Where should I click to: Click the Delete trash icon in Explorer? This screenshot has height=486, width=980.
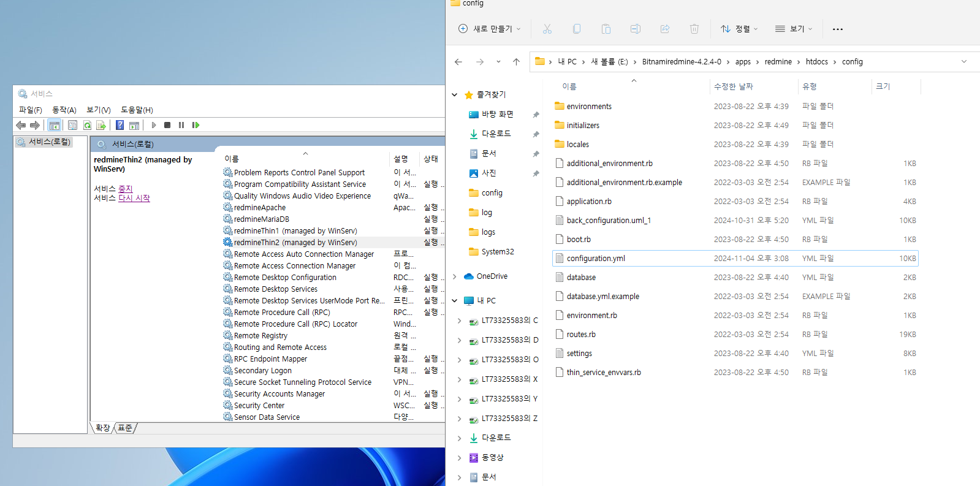tap(694, 29)
